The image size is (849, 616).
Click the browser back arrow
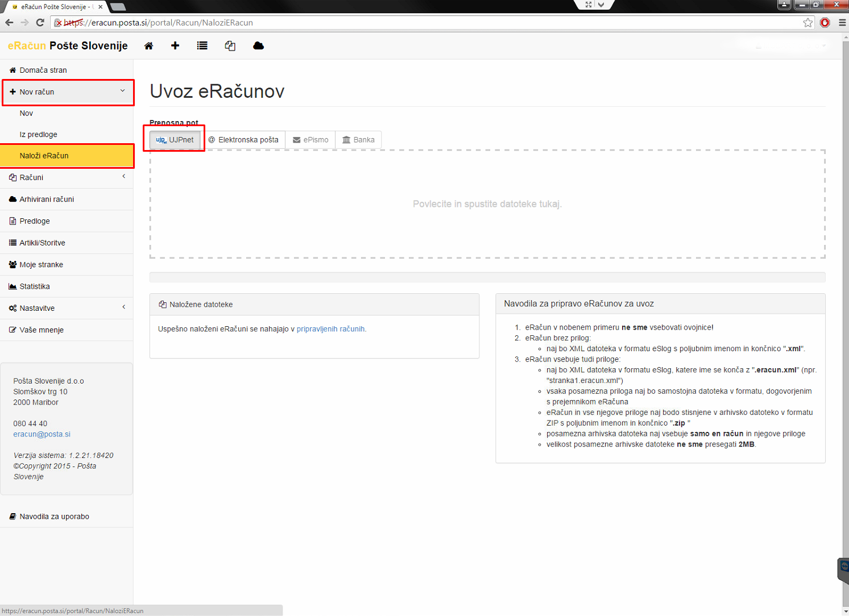tap(9, 23)
